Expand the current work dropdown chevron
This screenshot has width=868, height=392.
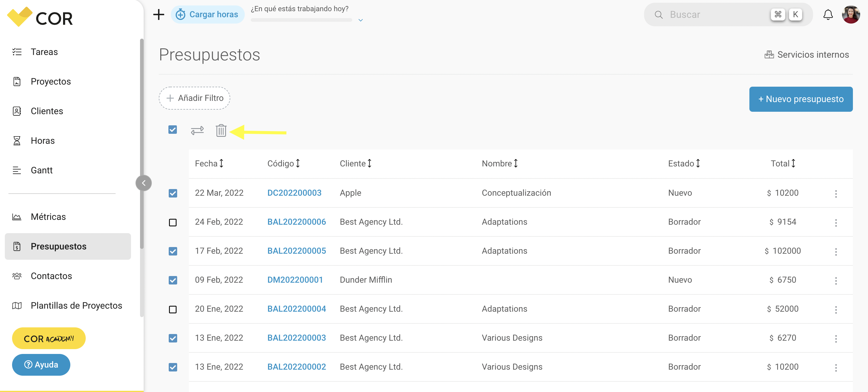point(361,20)
